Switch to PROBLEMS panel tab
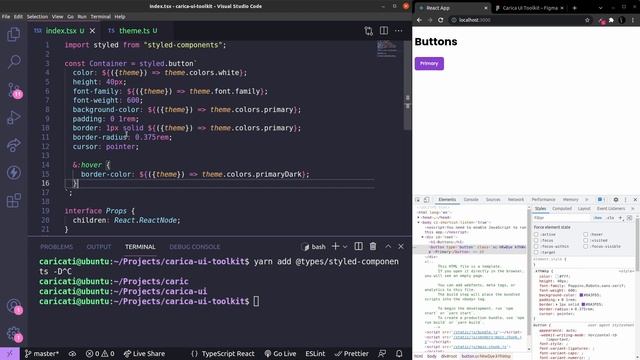640x360 pixels. pos(56,247)
